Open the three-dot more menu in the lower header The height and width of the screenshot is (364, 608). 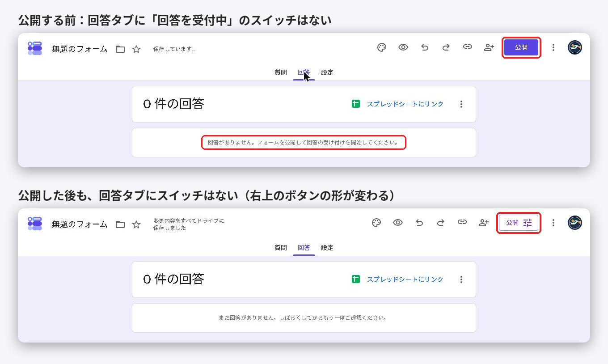point(553,223)
